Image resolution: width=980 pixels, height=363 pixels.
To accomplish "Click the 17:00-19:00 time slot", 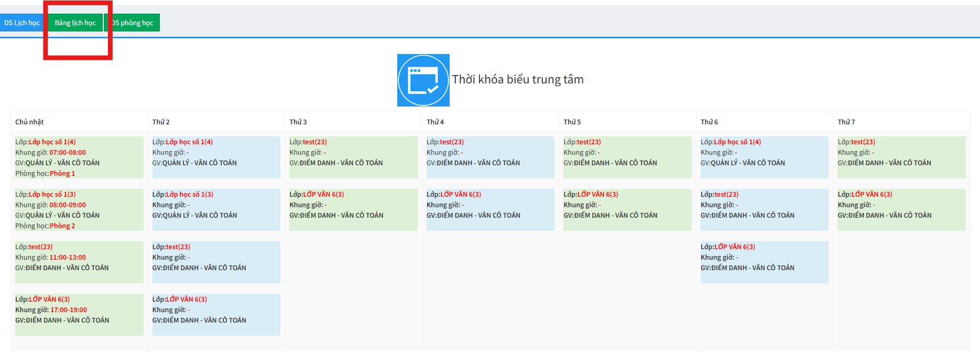I will (69, 310).
